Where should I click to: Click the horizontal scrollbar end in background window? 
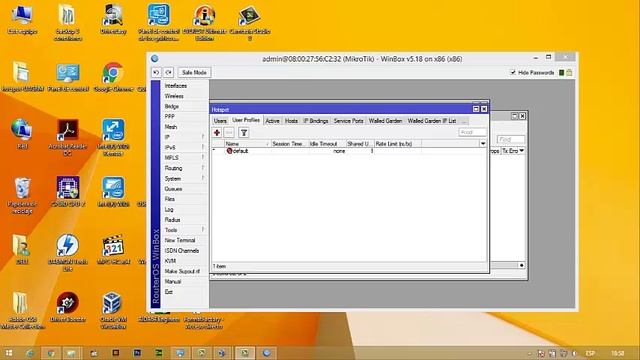[x=521, y=265]
